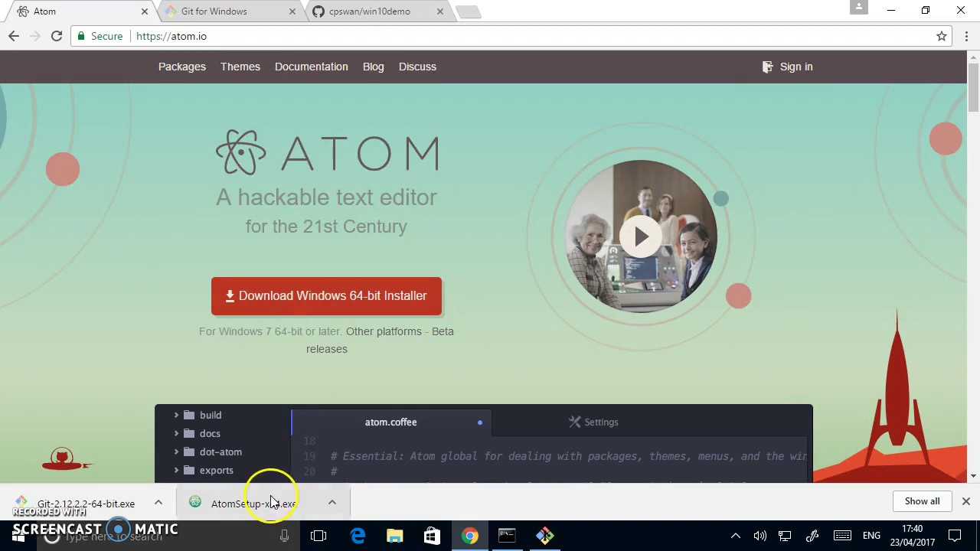Expand the dot-atom folder
The height and width of the screenshot is (551, 980).
tap(176, 452)
